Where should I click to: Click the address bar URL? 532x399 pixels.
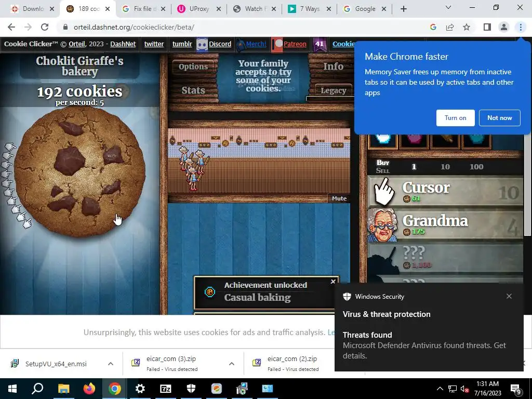pyautogui.click(x=134, y=27)
